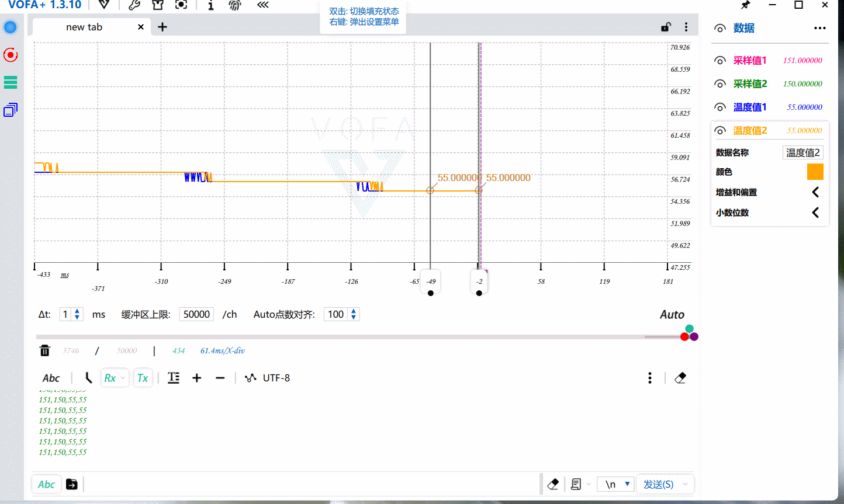Click the Δt value input showing 1

pyautogui.click(x=65, y=314)
